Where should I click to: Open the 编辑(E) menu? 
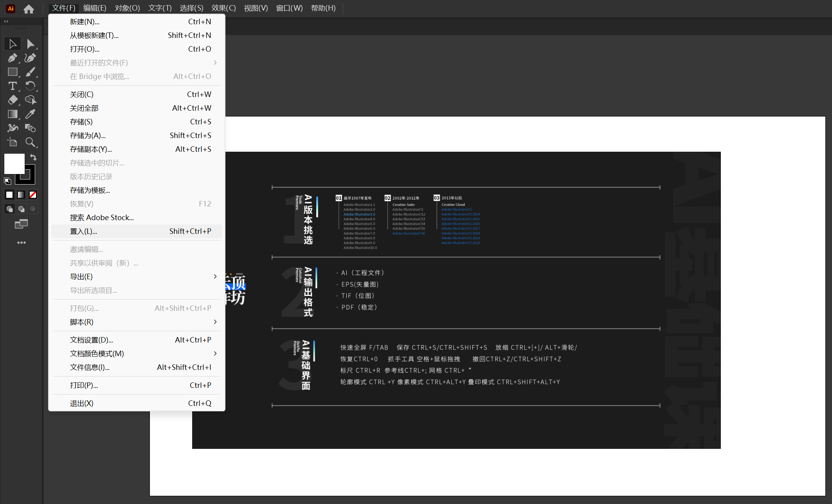(95, 8)
